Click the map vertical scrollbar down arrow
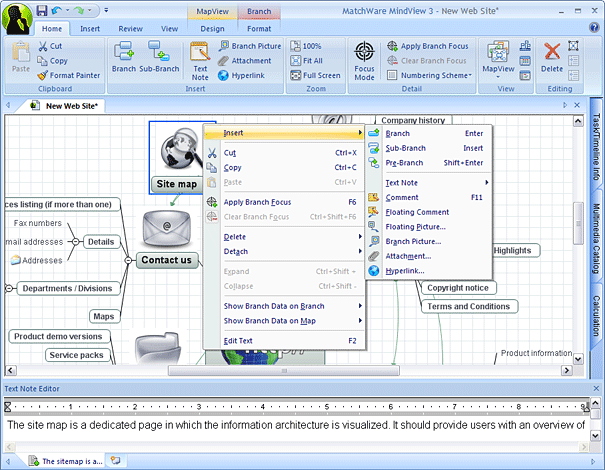The width and height of the screenshot is (605, 470). pos(578,359)
